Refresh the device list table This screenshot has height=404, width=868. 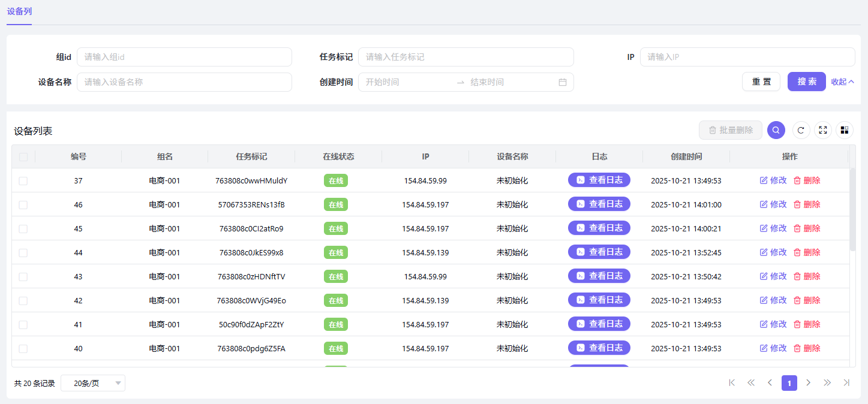tap(801, 130)
